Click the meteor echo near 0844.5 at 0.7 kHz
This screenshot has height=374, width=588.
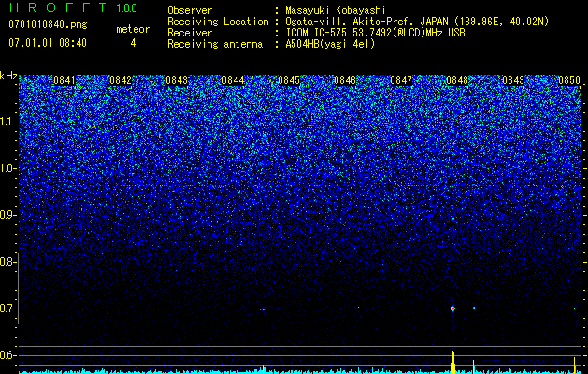tap(264, 309)
